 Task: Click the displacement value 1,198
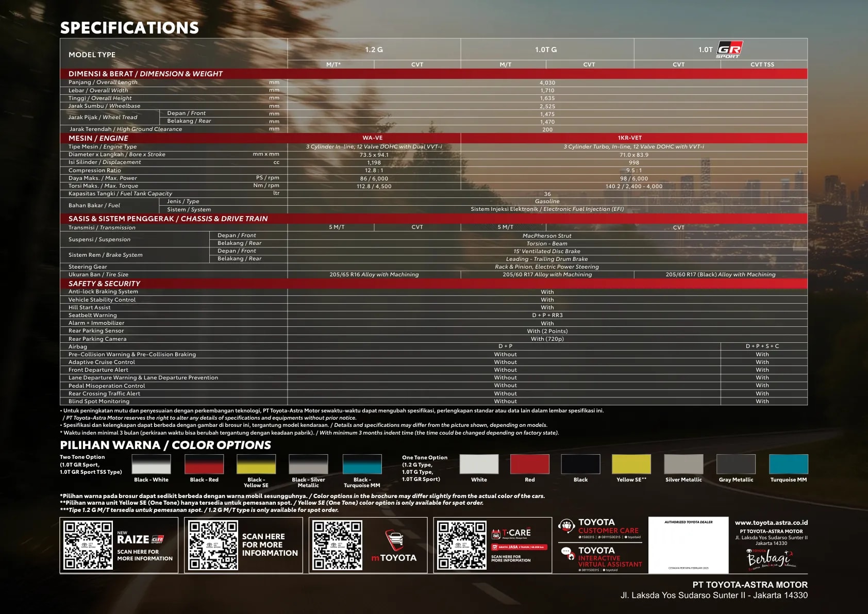point(374,162)
